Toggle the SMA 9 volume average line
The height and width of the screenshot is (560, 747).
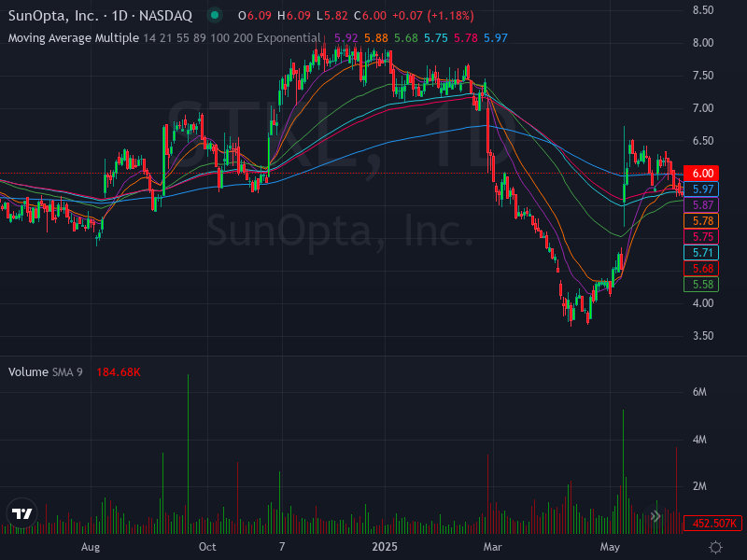coord(69,371)
